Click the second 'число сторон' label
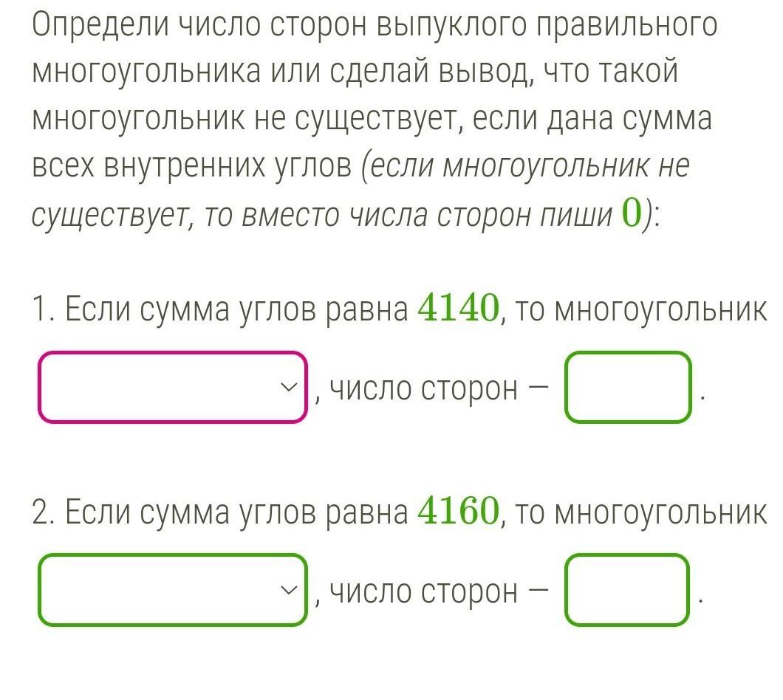The height and width of the screenshot is (700, 783). pos(424,591)
